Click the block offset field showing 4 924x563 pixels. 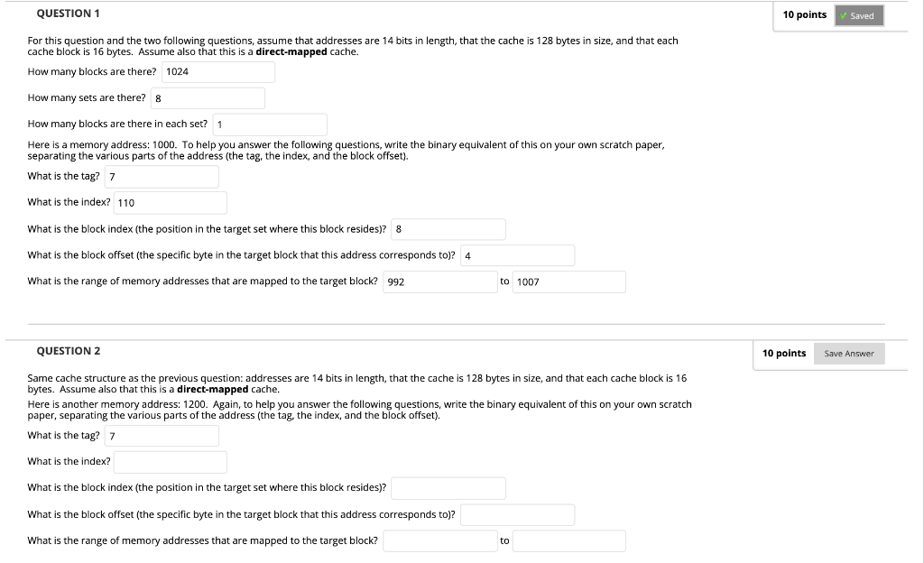516,254
